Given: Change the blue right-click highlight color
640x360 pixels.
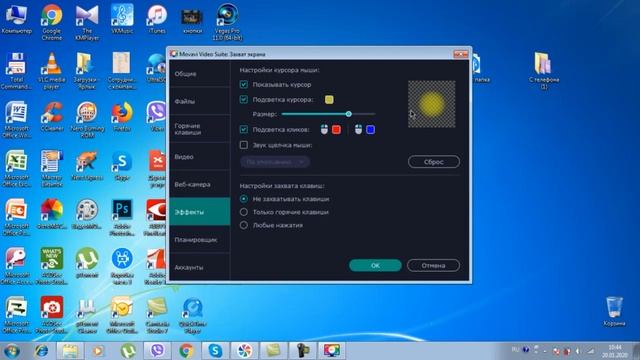Looking at the screenshot, I should click(x=370, y=130).
